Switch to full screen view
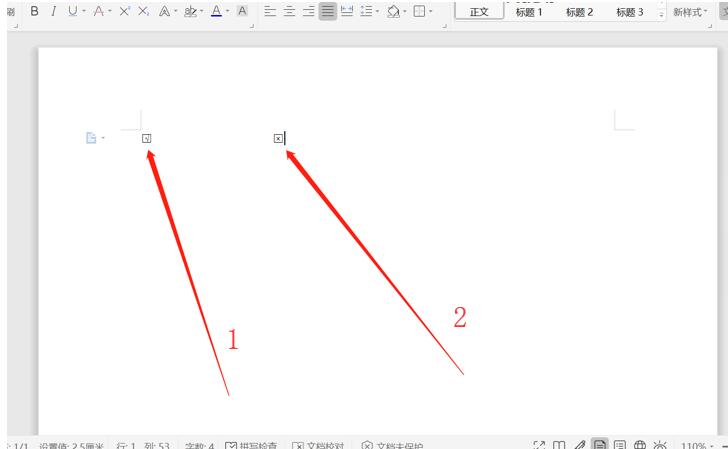Screen dimensions: 728x449 539,445
